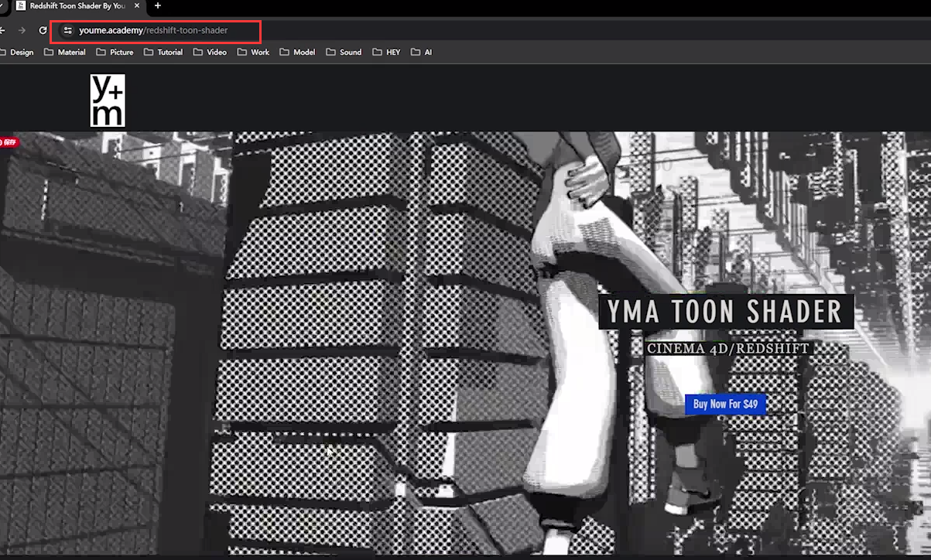The height and width of the screenshot is (560, 931).
Task: Open the Sound bookmarks folder
Action: pos(344,52)
